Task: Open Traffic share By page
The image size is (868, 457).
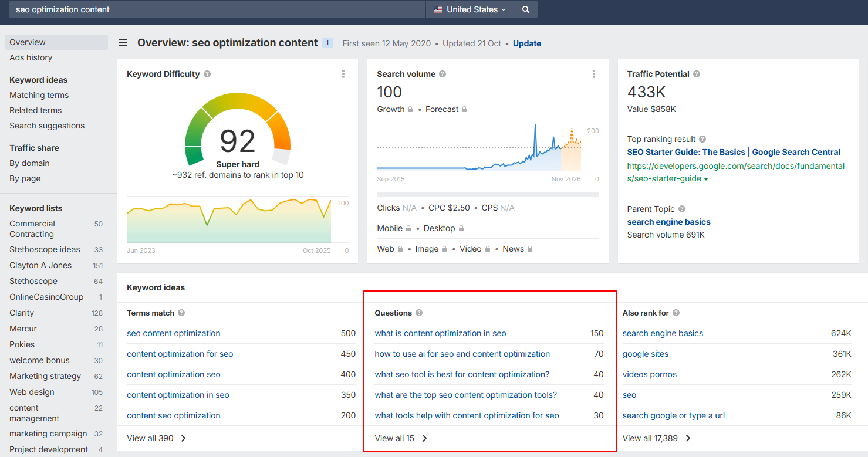Action: pos(25,178)
